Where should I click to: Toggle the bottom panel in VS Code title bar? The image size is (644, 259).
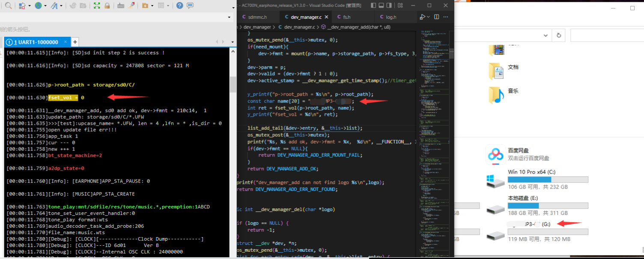[382, 5]
